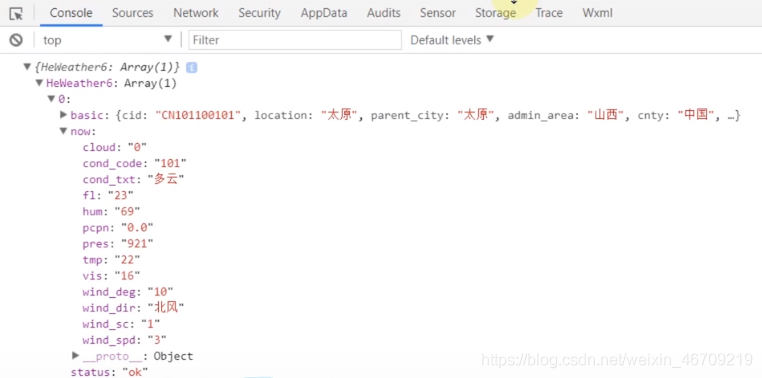Image resolution: width=762 pixels, height=378 pixels.
Task: Click the wind_dir "北风" row
Action: tap(133, 308)
